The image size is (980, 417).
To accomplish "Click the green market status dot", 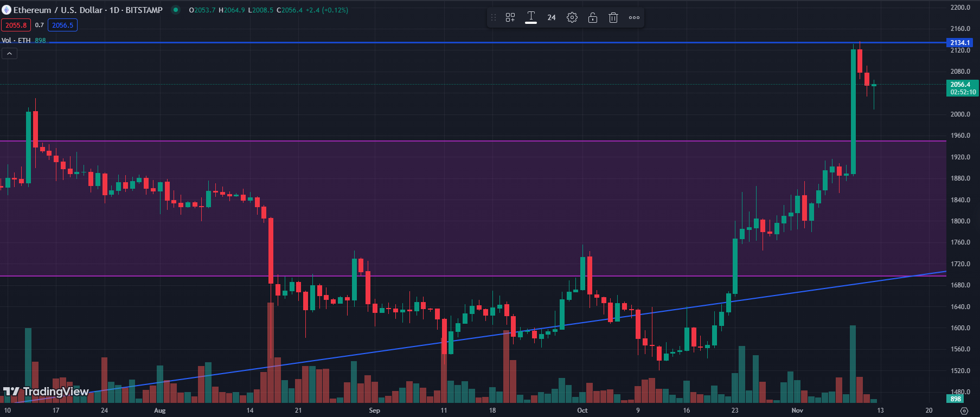I will (x=176, y=10).
